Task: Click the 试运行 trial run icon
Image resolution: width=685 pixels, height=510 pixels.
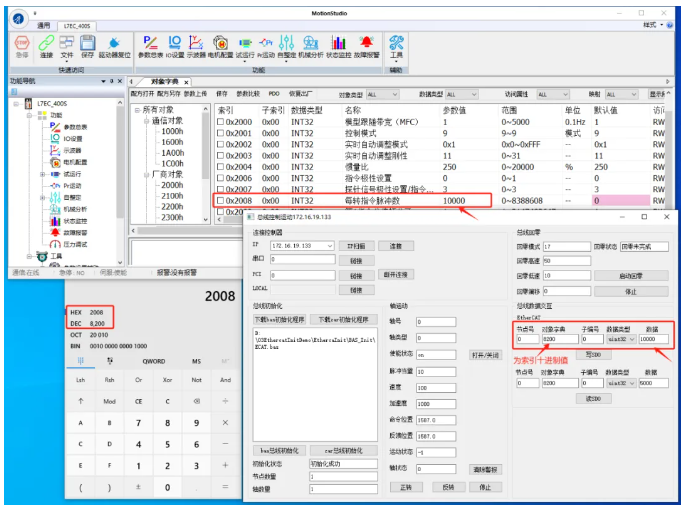Action: (245, 43)
